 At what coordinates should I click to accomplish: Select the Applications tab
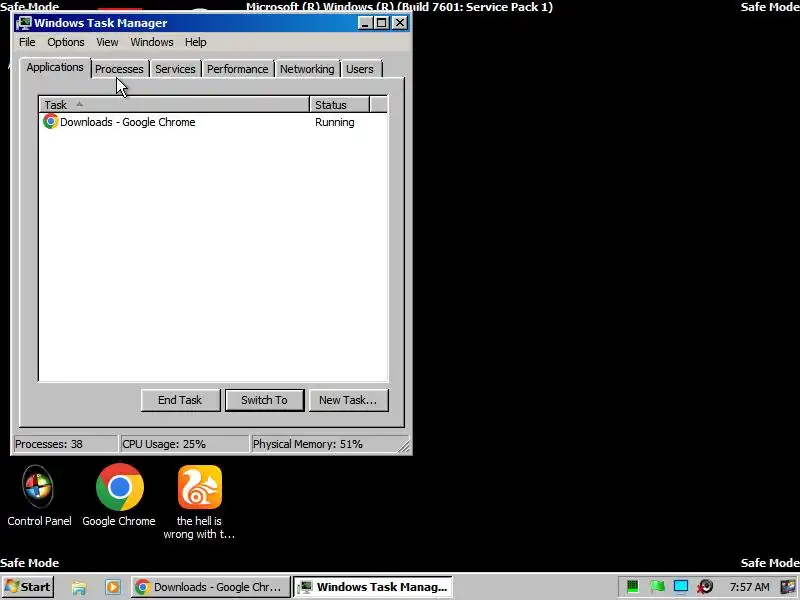[x=55, y=67]
